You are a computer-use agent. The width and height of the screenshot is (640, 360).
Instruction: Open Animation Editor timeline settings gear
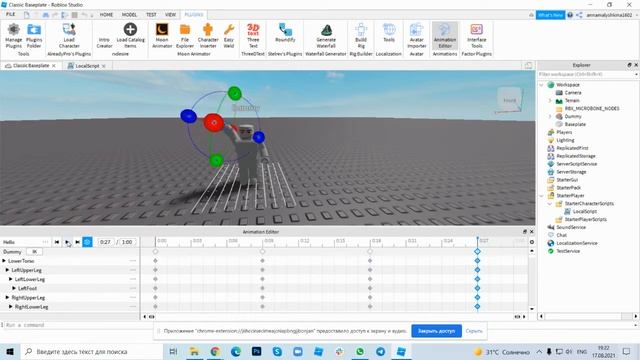(531, 242)
